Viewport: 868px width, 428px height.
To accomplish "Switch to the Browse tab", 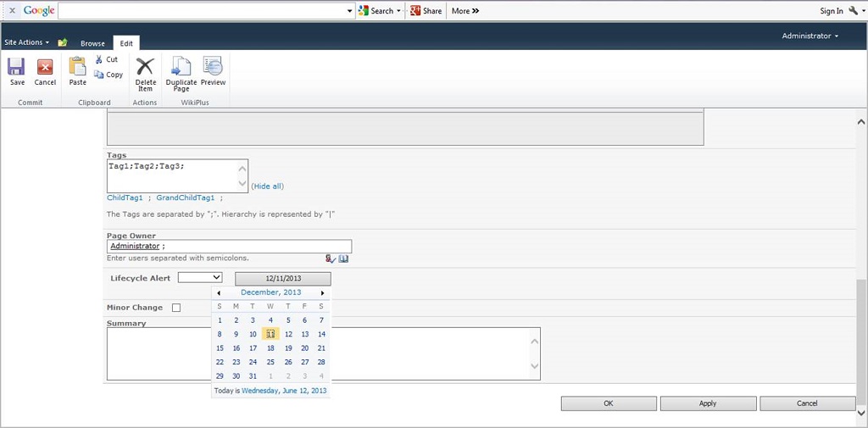I will point(92,43).
